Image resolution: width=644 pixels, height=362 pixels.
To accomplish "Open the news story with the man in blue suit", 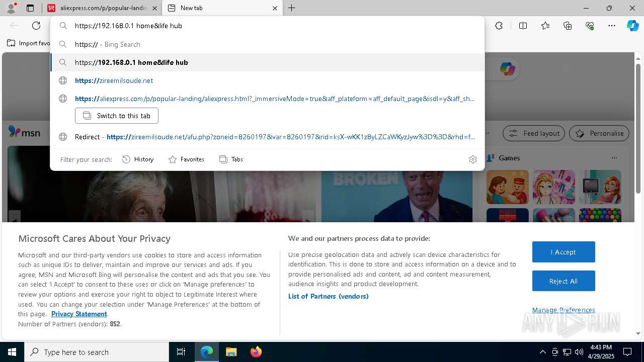I will 397,197.
